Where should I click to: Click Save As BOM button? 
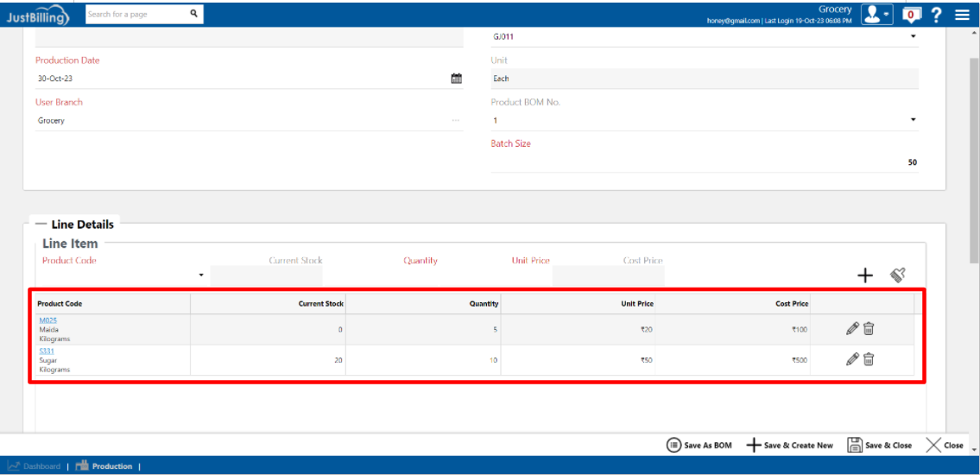pyautogui.click(x=699, y=445)
